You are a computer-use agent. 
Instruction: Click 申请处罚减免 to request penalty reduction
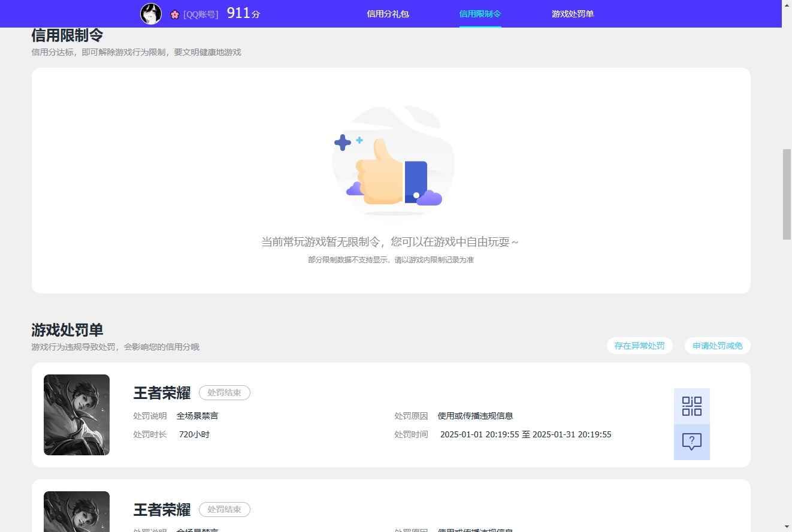[x=717, y=346]
